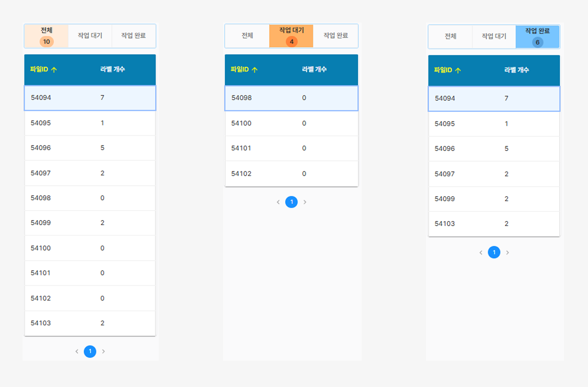Select file 54099 in the 10-file table

90,223
